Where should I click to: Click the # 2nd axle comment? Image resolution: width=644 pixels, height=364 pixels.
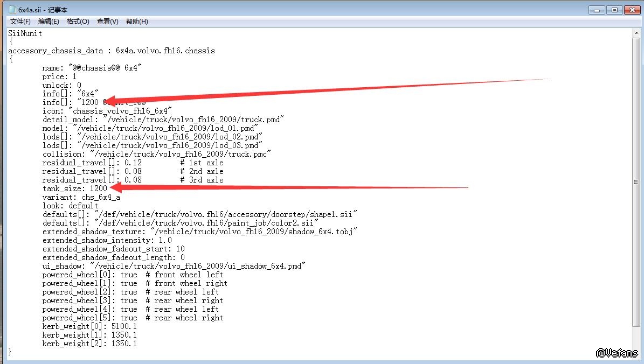point(202,171)
